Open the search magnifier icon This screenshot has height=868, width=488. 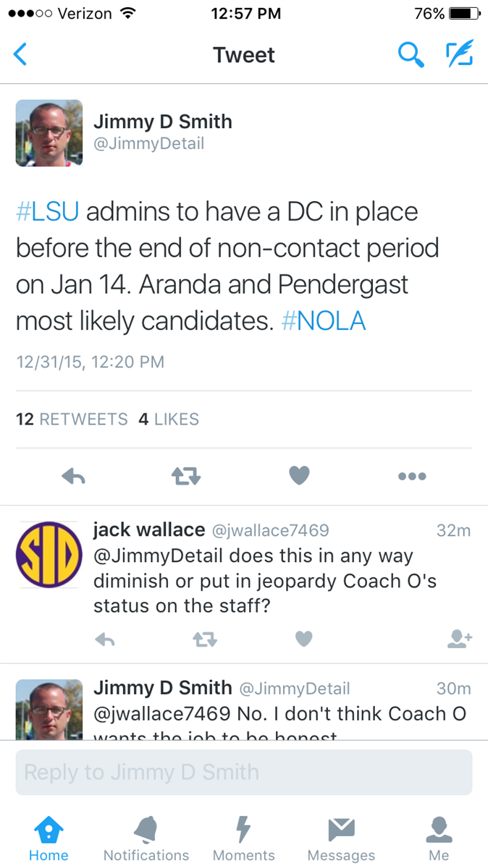pos(411,55)
